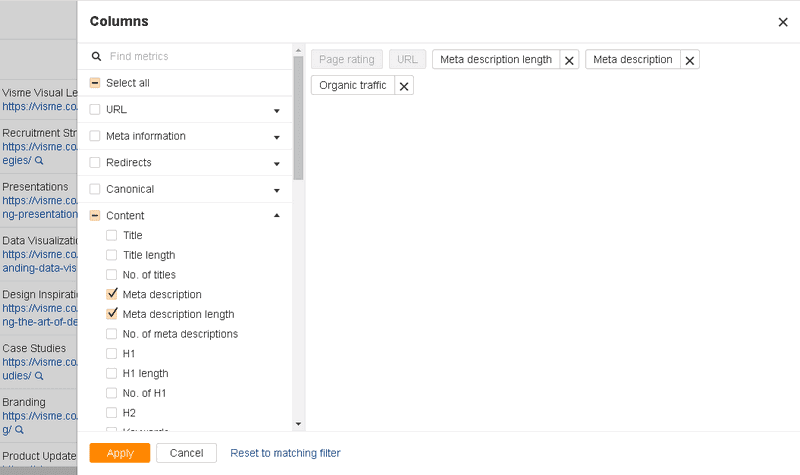Uncheck the Meta description length checkbox

click(112, 314)
